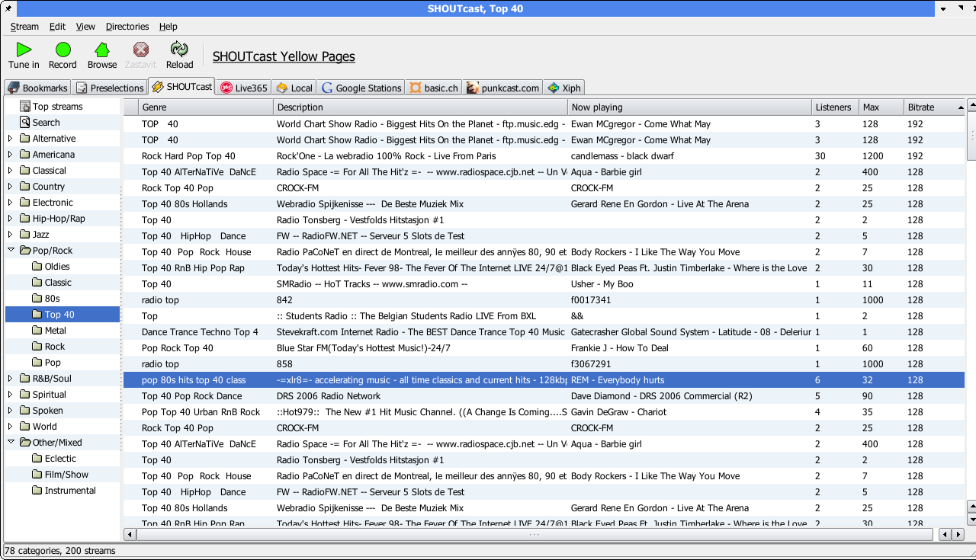
Task: Click the vertical scrollbar up arrow
Action: [x=971, y=106]
